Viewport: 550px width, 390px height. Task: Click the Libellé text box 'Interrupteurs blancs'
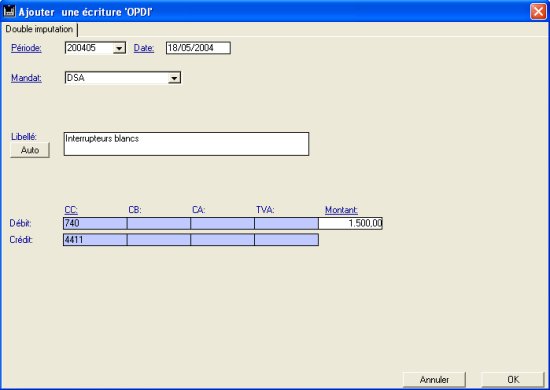coord(186,144)
